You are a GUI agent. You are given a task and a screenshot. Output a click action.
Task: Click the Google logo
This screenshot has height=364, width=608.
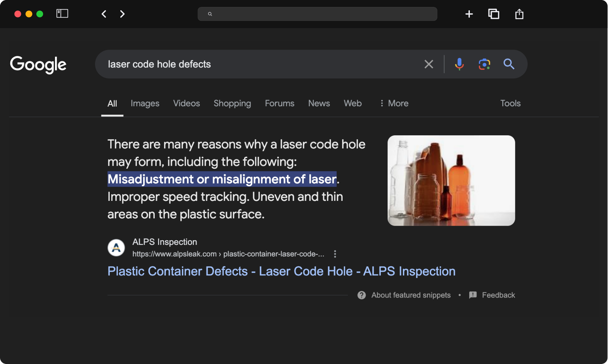38,65
